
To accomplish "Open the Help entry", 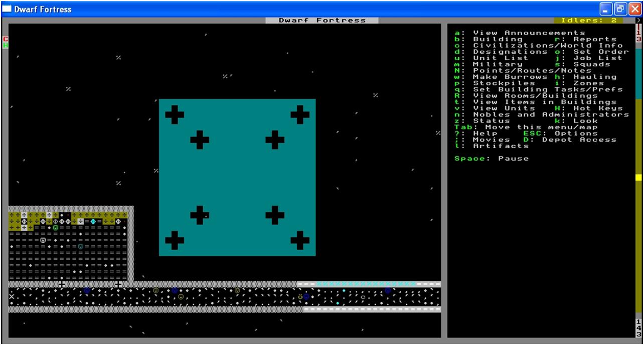I will [x=476, y=134].
